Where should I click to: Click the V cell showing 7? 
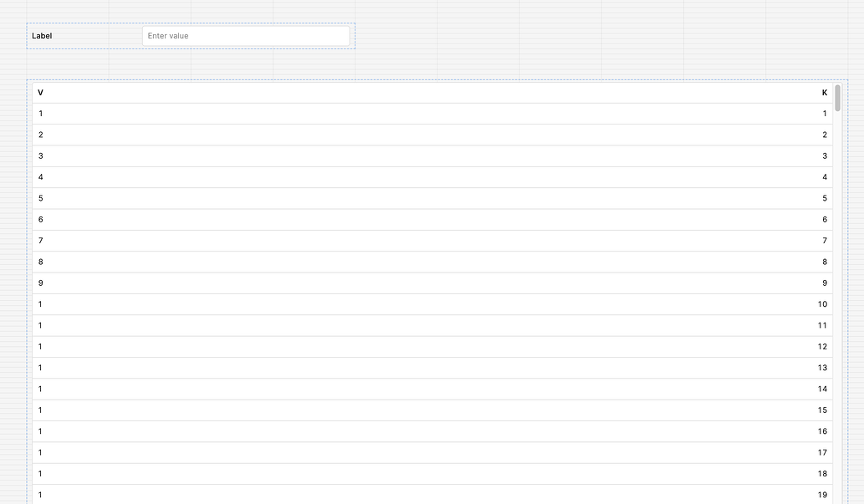click(41, 241)
